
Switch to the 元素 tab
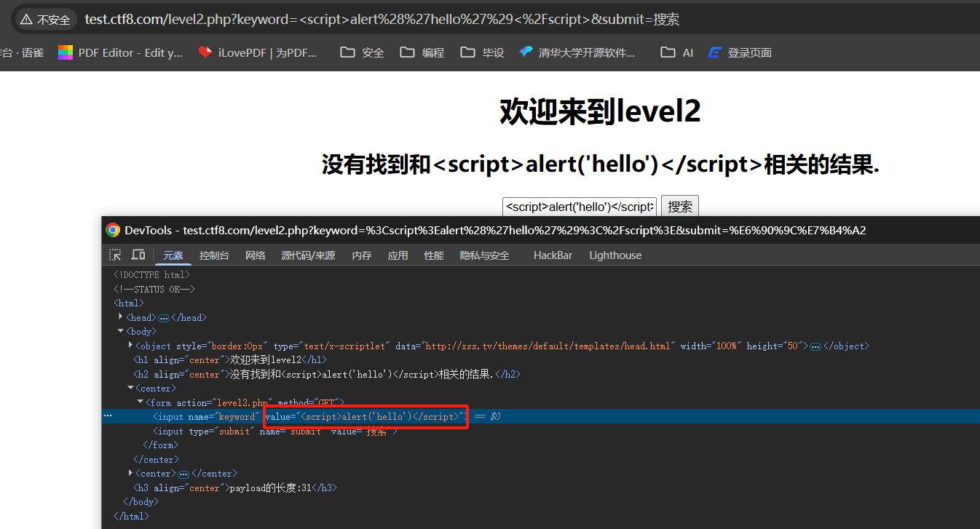[x=173, y=255]
